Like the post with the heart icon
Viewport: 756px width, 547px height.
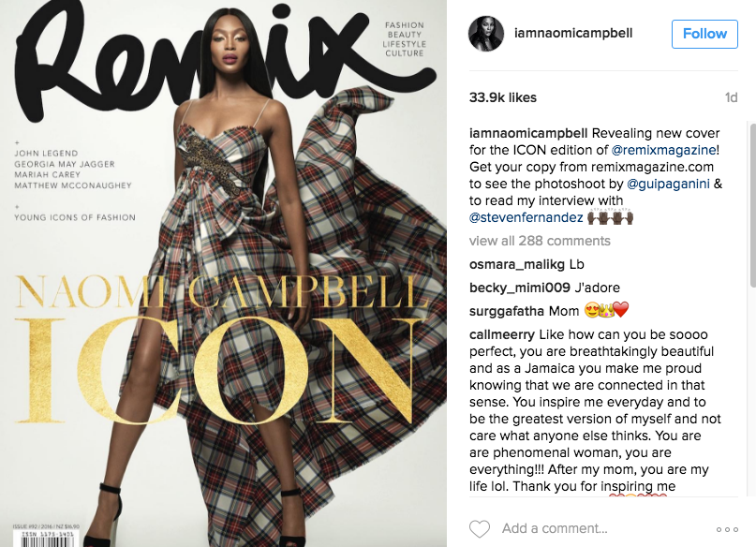tap(480, 528)
